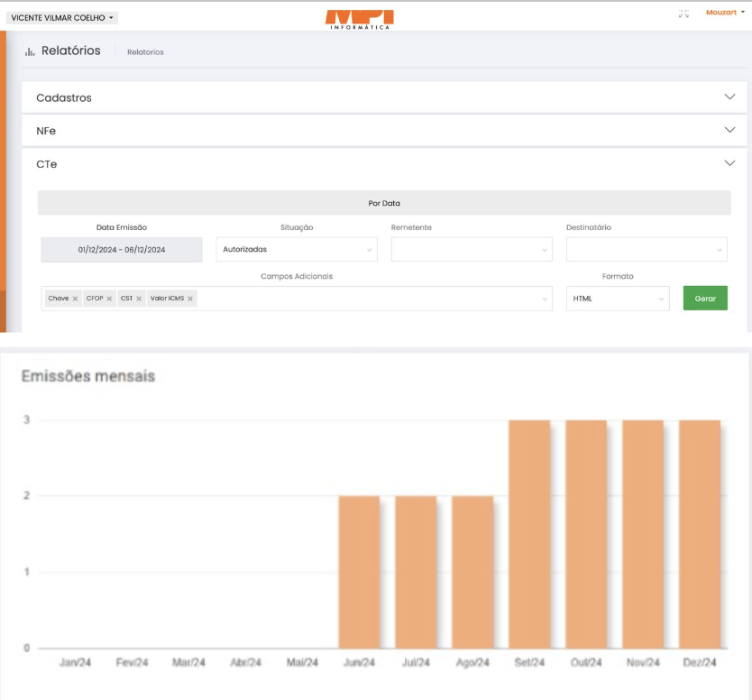Click the fullscreen expand icon in header
The image size is (752, 700).
(683, 14)
